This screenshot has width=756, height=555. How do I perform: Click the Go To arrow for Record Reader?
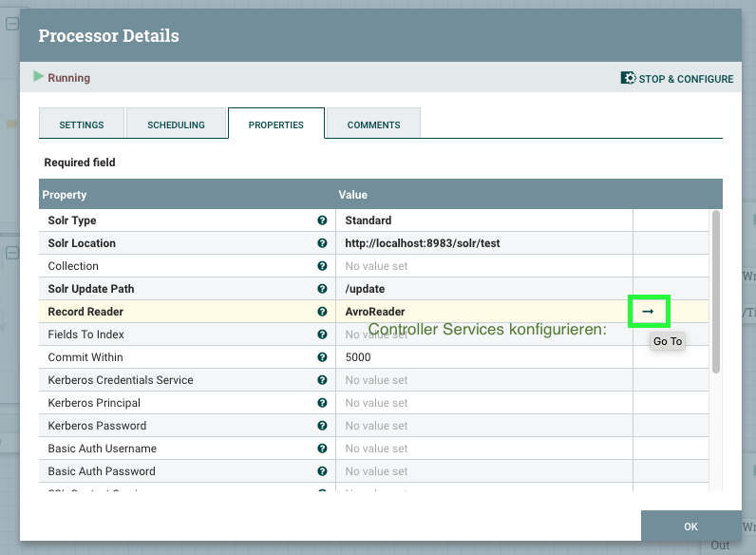pos(649,312)
